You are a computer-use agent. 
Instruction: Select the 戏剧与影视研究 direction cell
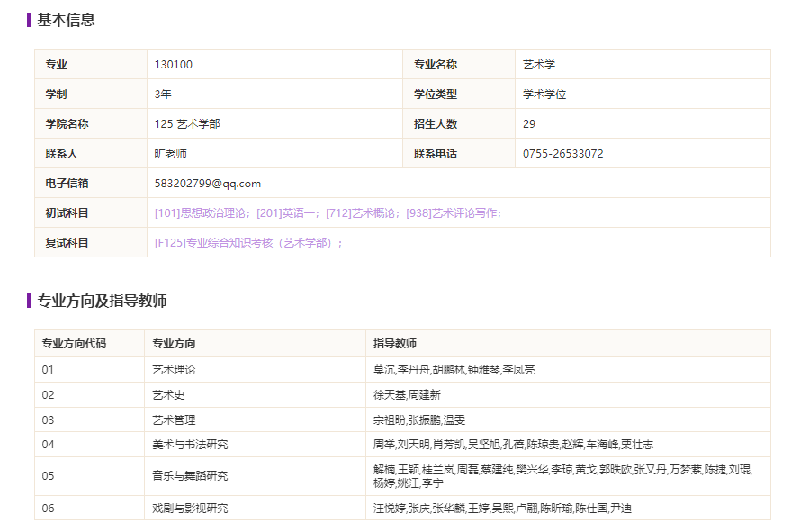(190, 509)
